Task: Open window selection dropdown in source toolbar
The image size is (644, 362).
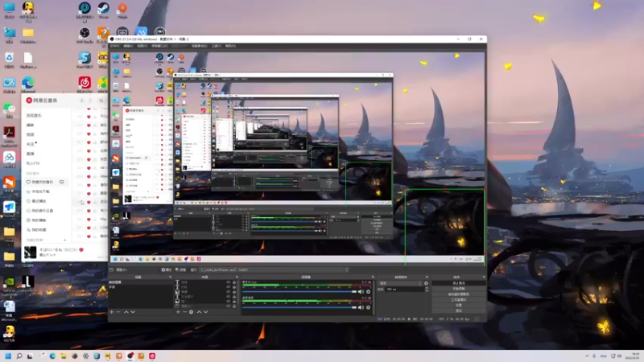Action: pyautogui.click(x=275, y=269)
